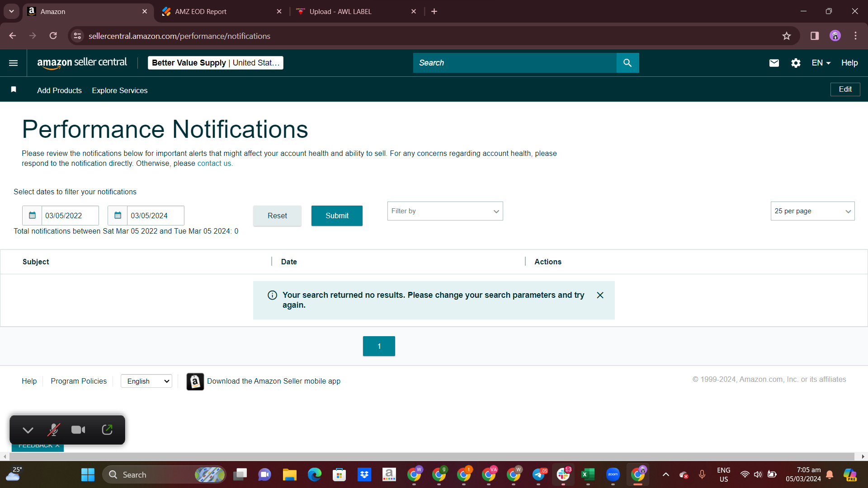Go to page 1

379,346
